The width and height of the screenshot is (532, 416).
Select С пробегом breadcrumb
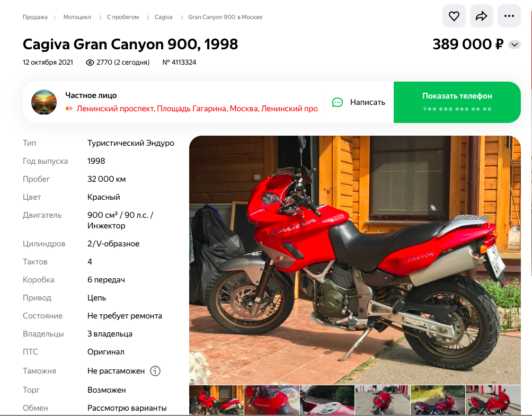123,17
